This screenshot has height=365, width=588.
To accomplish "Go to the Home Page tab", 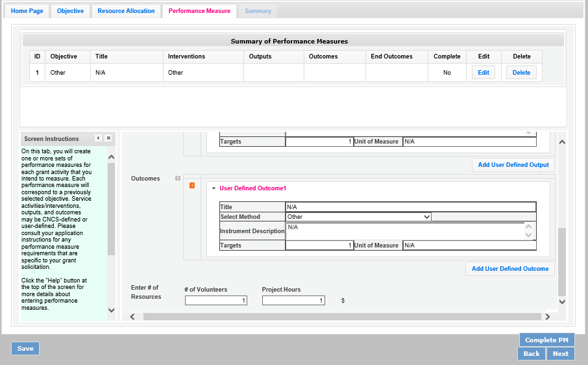I will click(27, 11).
